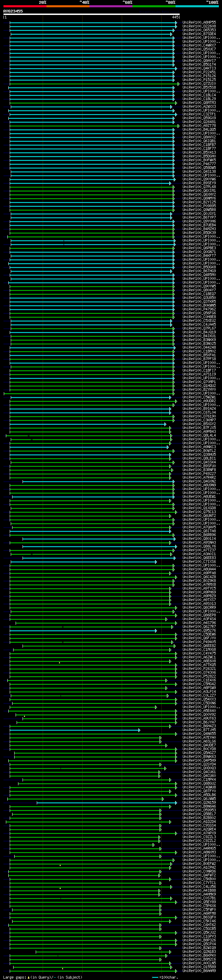Open hit UniRef100_A8HP55
This screenshot has height=980, width=222.
coord(199,23)
